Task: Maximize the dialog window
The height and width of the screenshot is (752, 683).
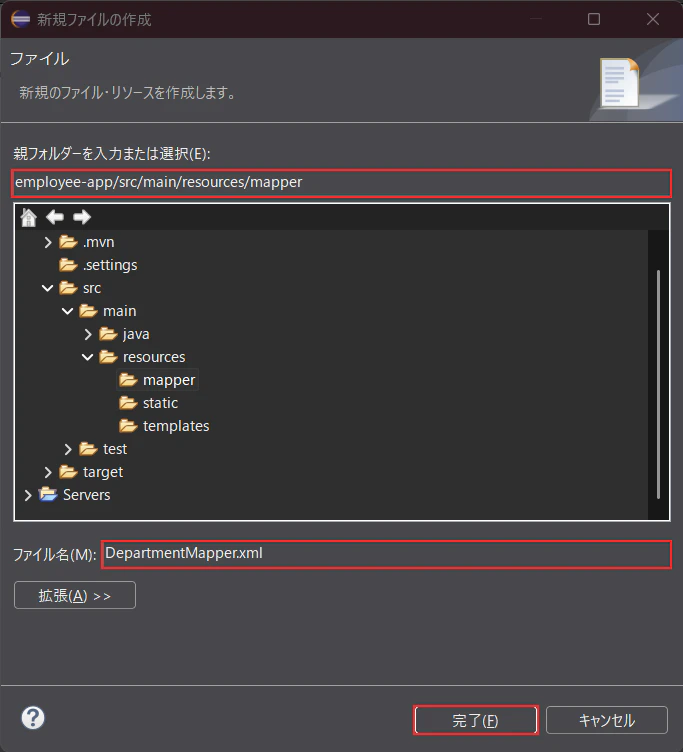Action: click(x=594, y=19)
